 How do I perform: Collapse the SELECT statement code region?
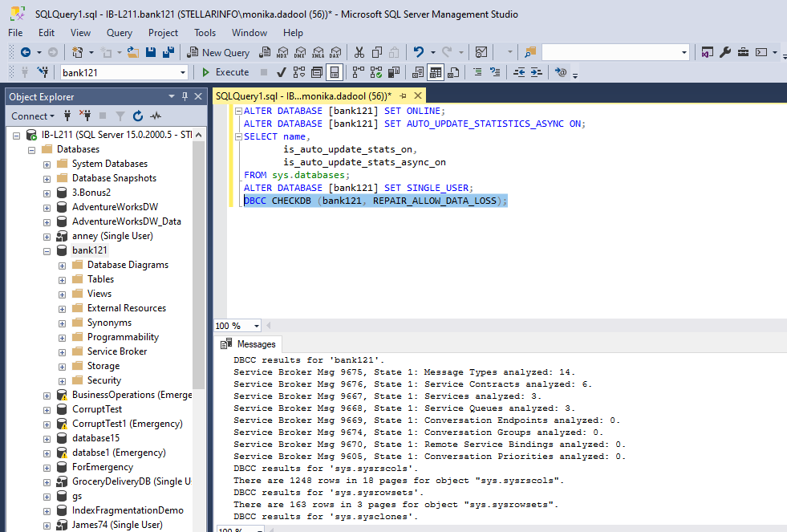pyautogui.click(x=239, y=136)
